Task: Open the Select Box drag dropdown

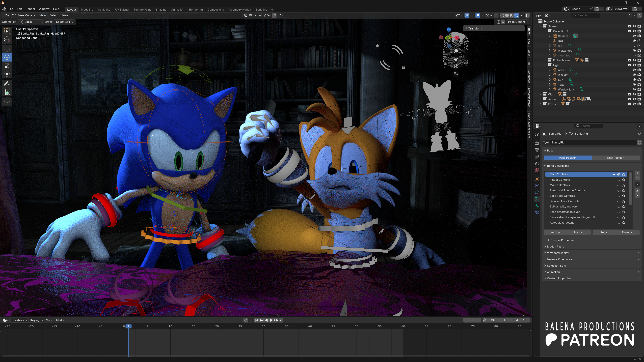Action: 64,22
